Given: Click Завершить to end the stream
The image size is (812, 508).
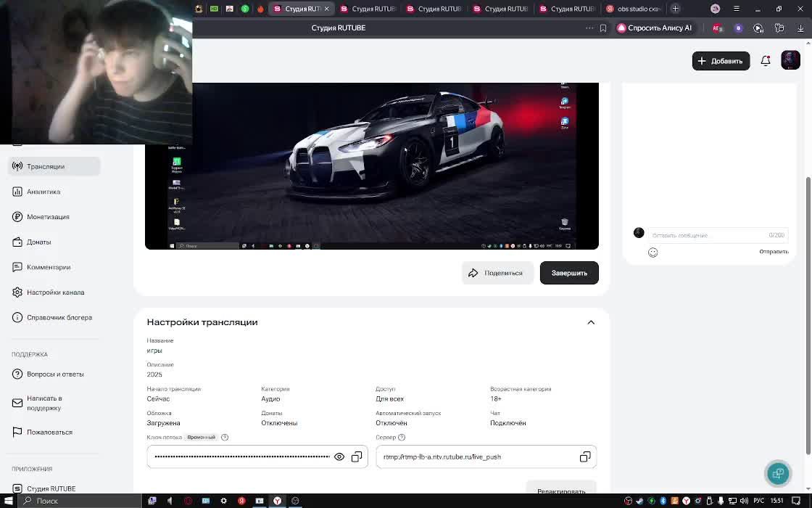Looking at the screenshot, I should 569,273.
